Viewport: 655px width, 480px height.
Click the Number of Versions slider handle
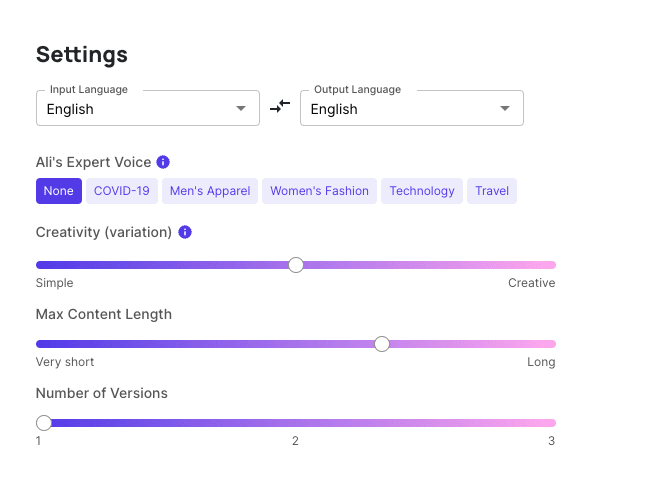pos(44,423)
